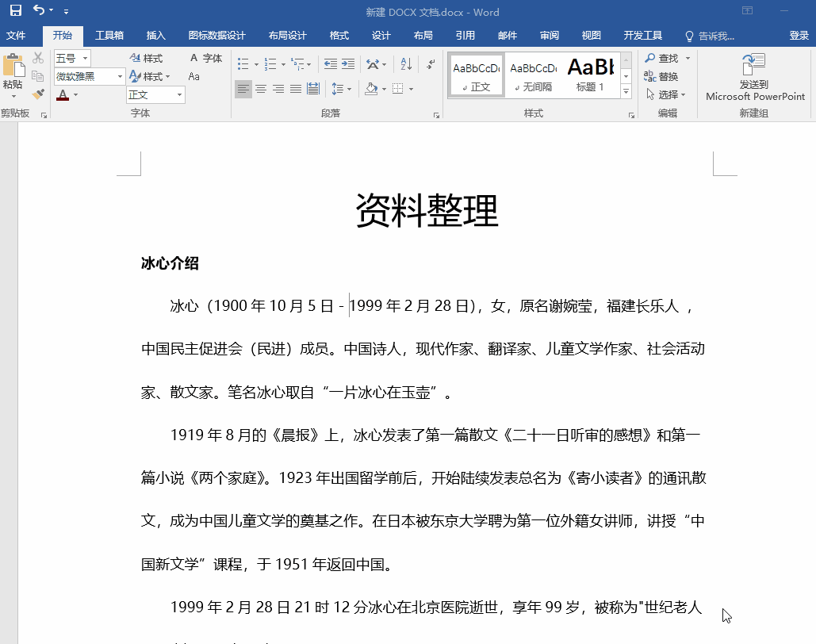This screenshot has height=644, width=816.
Task: Open the borders dropdown arrow
Action: (411, 90)
